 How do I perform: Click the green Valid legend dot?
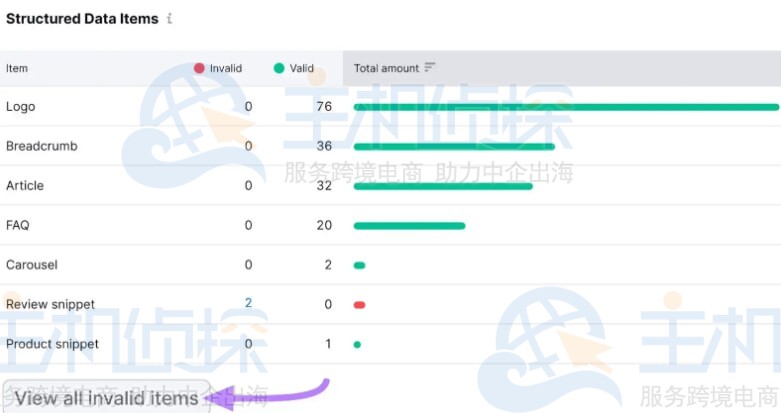pos(279,68)
